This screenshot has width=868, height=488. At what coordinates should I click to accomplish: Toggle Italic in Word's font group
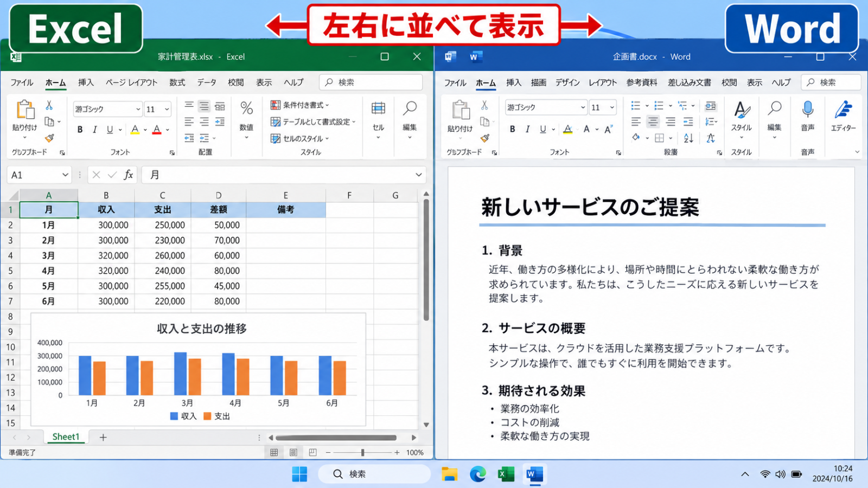pyautogui.click(x=527, y=129)
